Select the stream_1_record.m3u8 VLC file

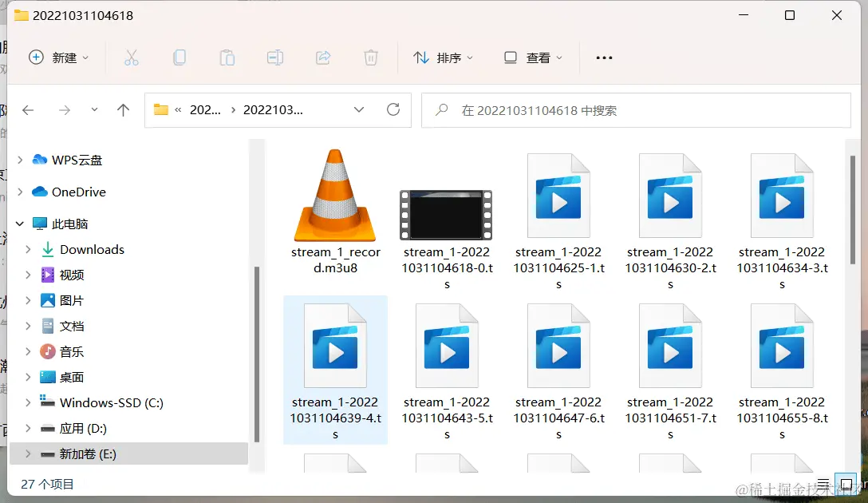(x=335, y=212)
